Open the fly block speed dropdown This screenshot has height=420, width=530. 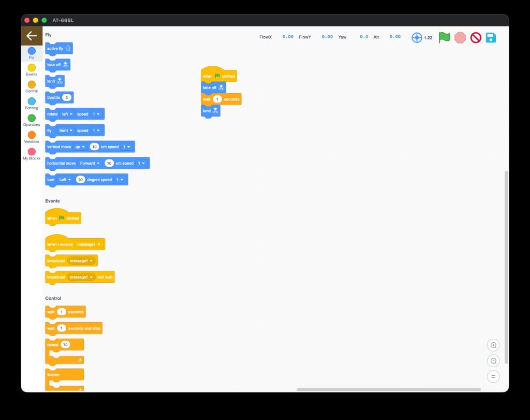tap(96, 131)
